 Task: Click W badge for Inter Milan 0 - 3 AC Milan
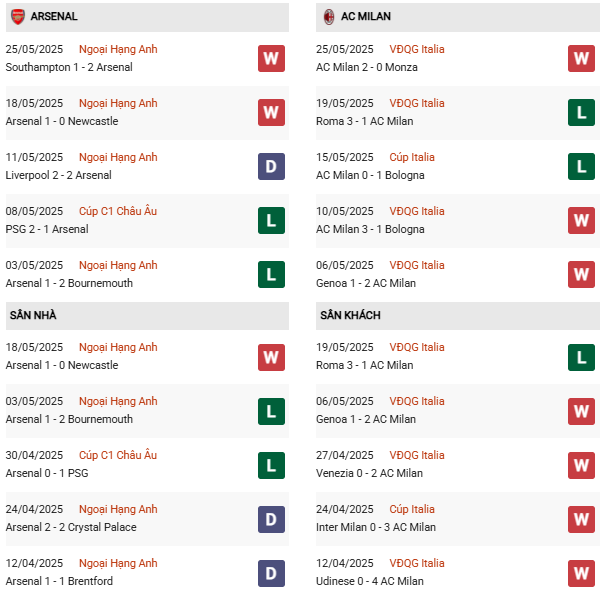tap(581, 518)
